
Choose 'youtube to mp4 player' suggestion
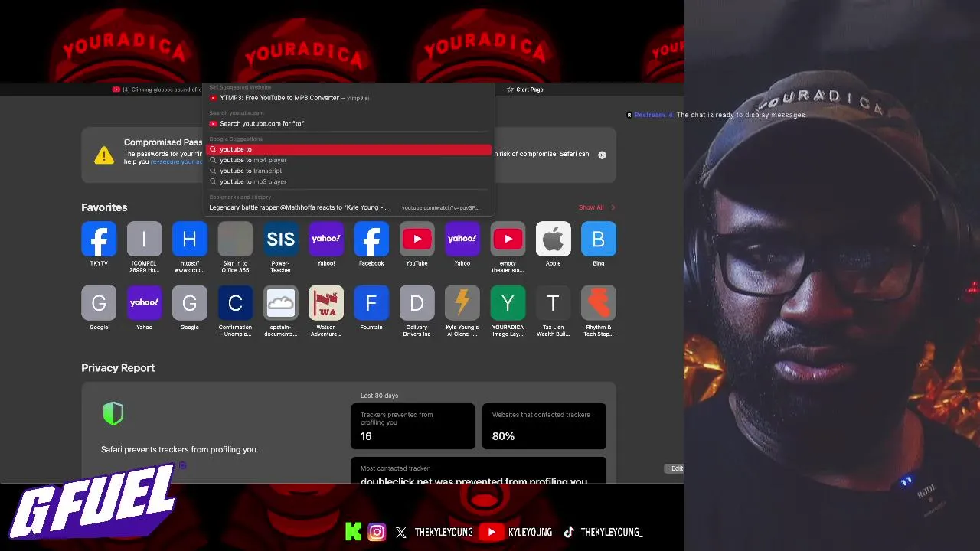(348, 160)
